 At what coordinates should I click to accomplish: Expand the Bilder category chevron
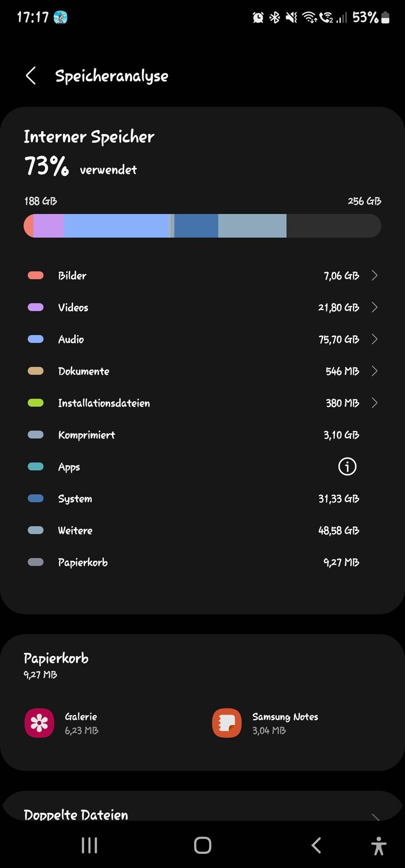[x=375, y=276]
